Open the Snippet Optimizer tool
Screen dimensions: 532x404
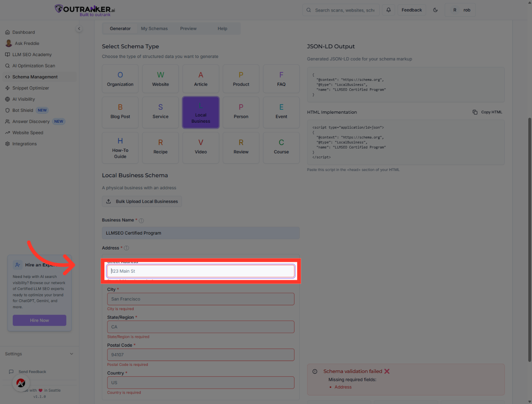[x=31, y=88]
